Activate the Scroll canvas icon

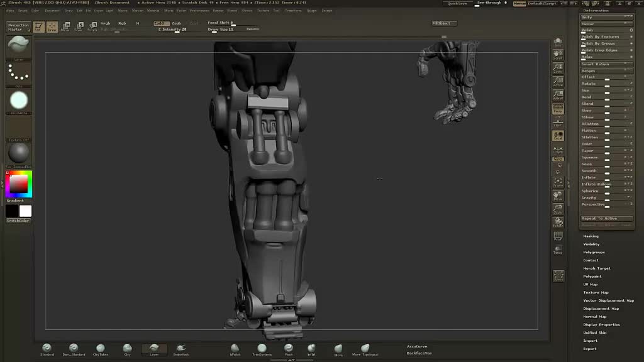558,55
